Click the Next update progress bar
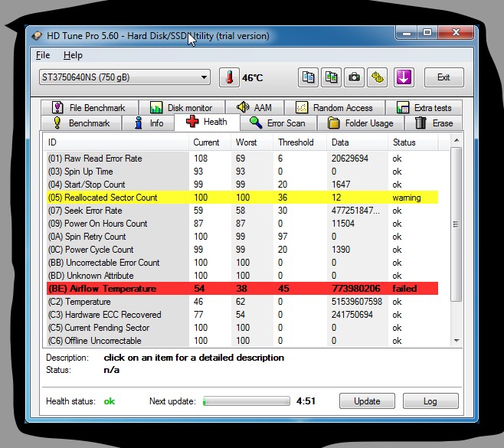Viewport: 504px width, 448px height. pos(247,401)
